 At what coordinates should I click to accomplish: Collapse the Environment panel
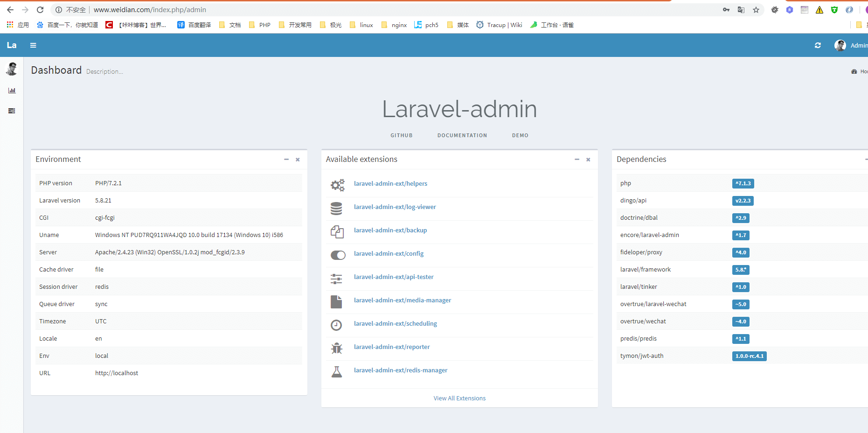point(286,160)
